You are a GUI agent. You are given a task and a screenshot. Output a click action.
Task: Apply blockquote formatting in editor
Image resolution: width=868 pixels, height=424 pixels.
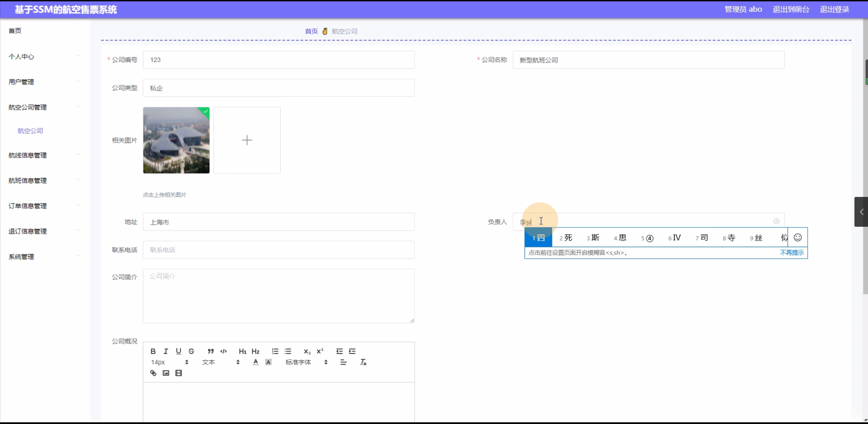point(211,351)
